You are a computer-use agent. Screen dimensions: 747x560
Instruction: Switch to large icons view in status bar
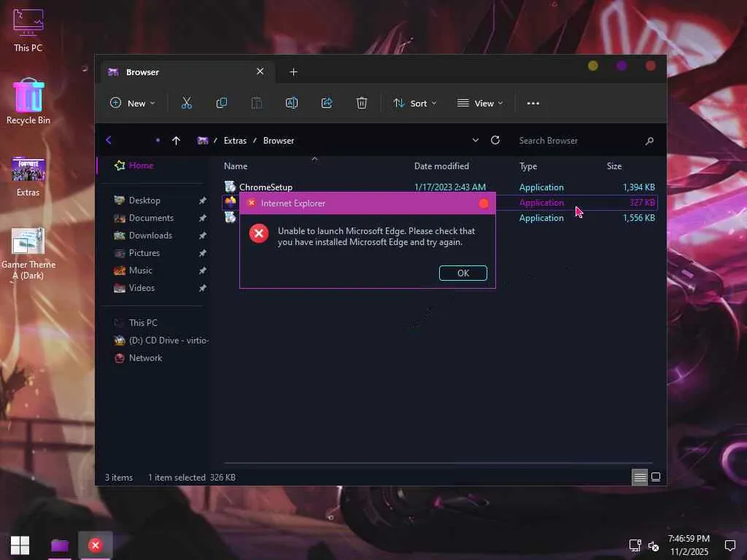(656, 477)
